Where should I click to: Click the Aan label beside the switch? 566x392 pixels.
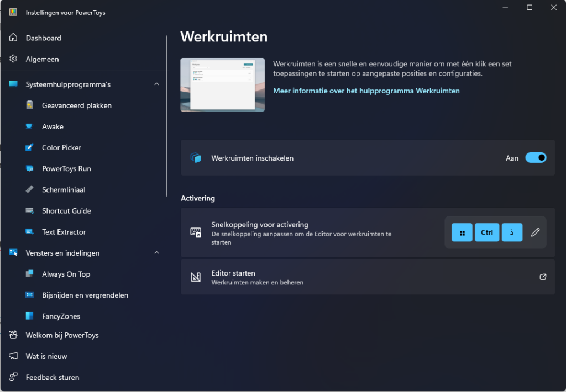[x=512, y=158]
